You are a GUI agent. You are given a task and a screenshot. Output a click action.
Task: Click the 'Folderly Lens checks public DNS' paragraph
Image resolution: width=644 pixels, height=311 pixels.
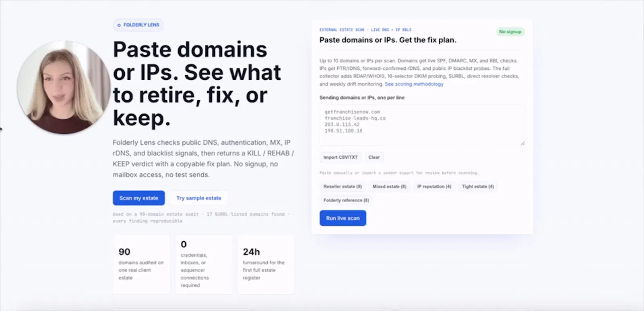tap(203, 158)
